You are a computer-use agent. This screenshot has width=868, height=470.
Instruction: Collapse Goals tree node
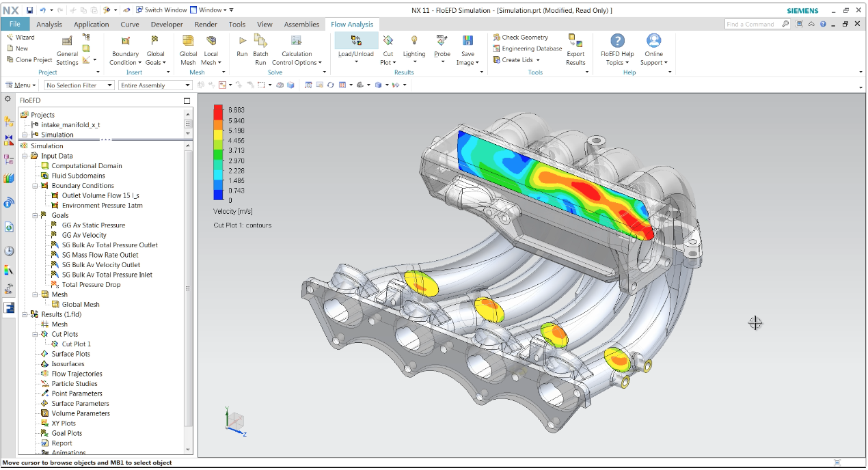tap(36, 215)
